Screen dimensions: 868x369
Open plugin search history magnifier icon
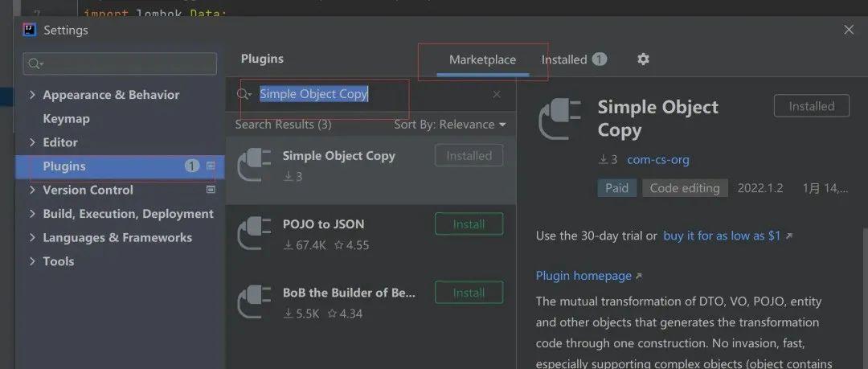pos(244,94)
